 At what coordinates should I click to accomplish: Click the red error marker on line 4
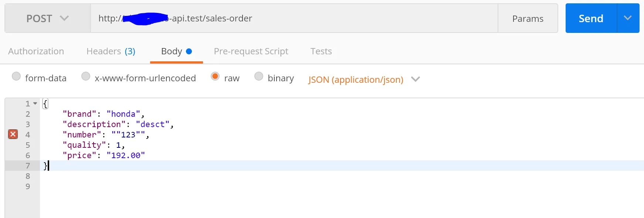click(x=13, y=134)
